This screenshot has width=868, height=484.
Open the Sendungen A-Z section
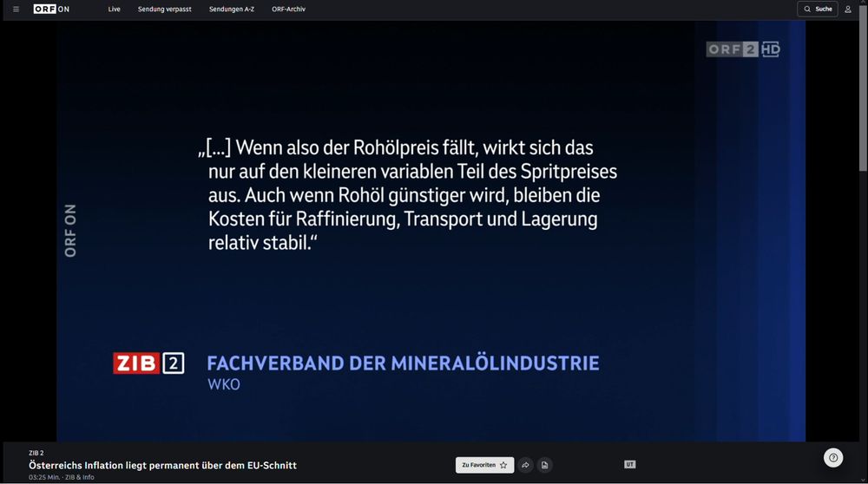(232, 9)
